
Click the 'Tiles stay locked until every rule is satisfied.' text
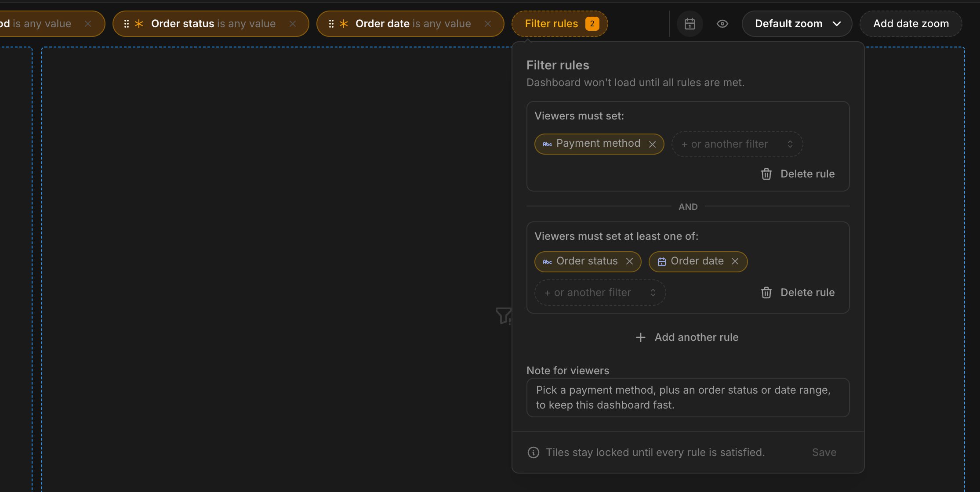pos(655,452)
